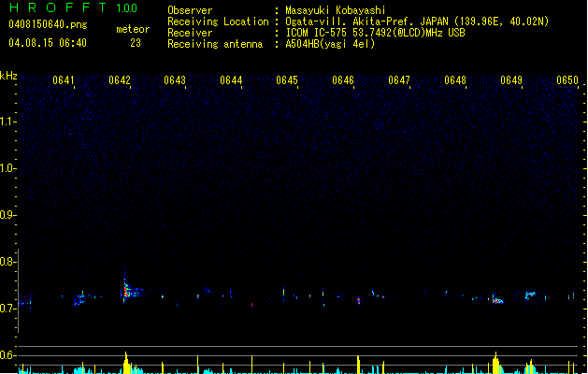Click the 0644 time marker

231,80
